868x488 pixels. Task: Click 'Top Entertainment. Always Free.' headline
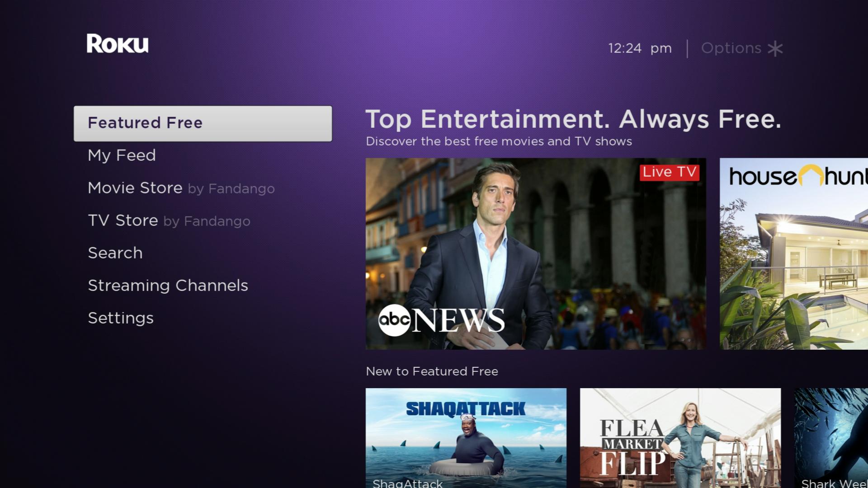(x=573, y=119)
